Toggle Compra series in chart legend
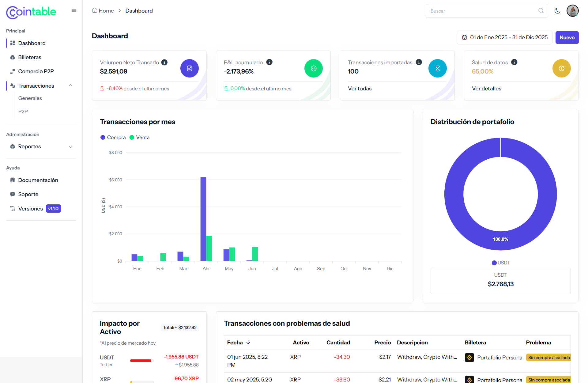This screenshot has height=383, width=588. point(113,138)
